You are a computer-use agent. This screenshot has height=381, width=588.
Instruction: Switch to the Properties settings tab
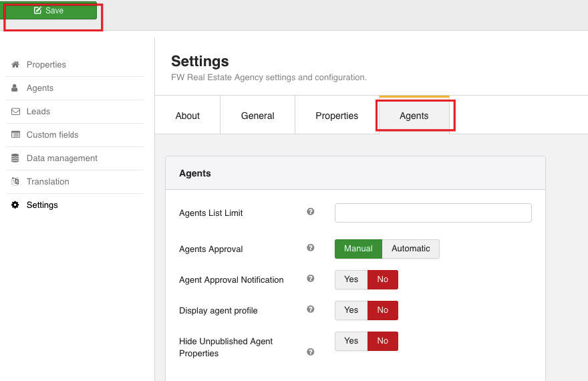point(336,116)
